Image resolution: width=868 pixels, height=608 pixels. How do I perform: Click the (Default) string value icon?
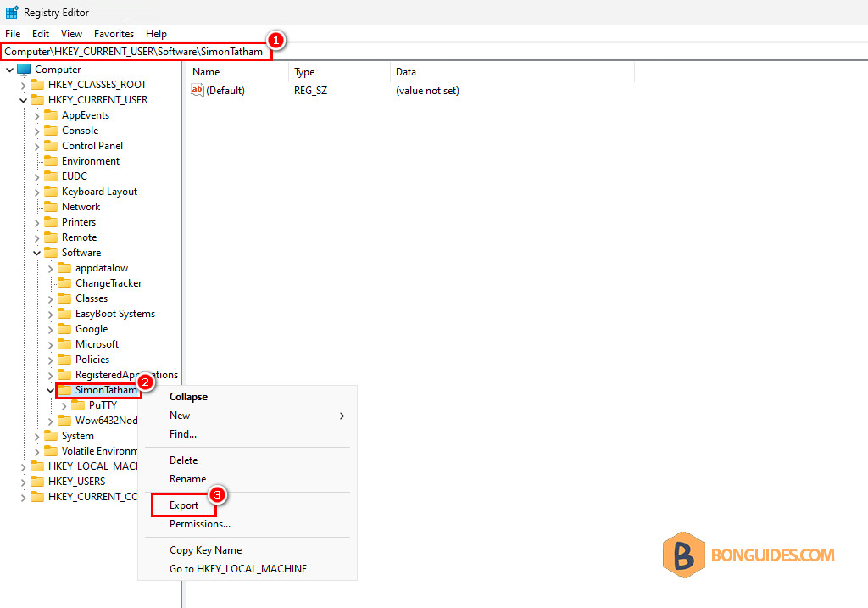(x=197, y=90)
